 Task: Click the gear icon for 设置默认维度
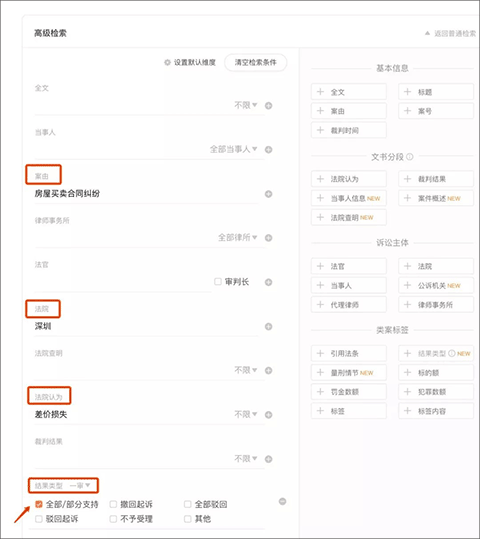coord(167,63)
